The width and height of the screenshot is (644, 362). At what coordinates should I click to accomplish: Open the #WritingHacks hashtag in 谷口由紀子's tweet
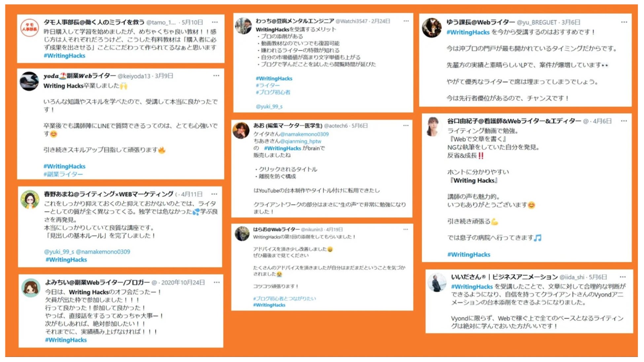pyautogui.click(x=469, y=255)
